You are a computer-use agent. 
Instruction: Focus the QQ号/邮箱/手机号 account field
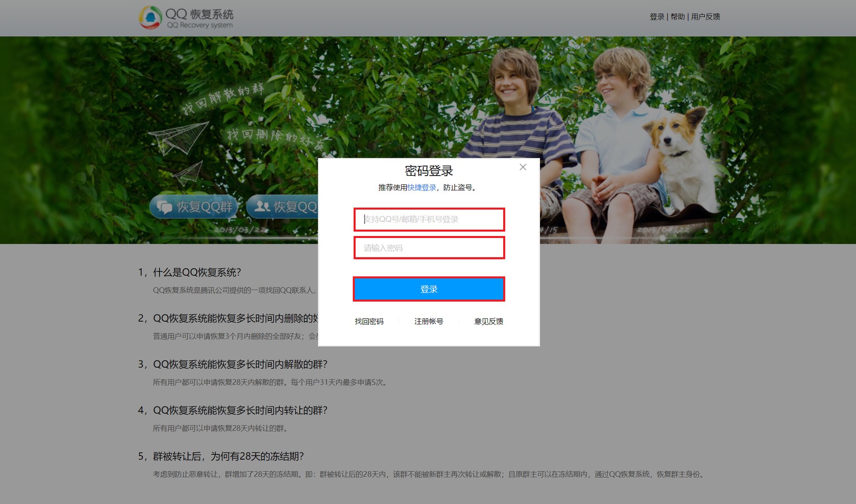(429, 219)
